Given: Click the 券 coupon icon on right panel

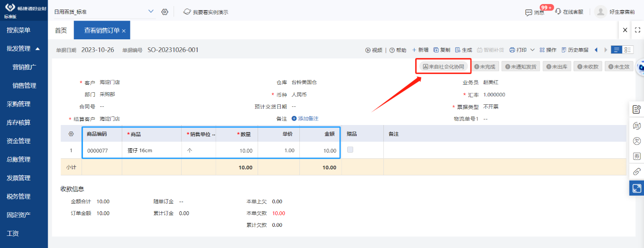Looking at the screenshot, I should 636,156.
